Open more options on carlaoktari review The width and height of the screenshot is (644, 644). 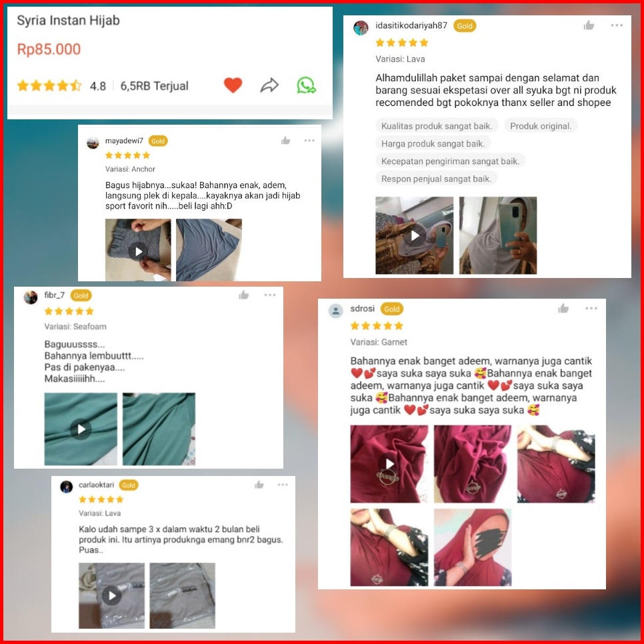(x=283, y=485)
